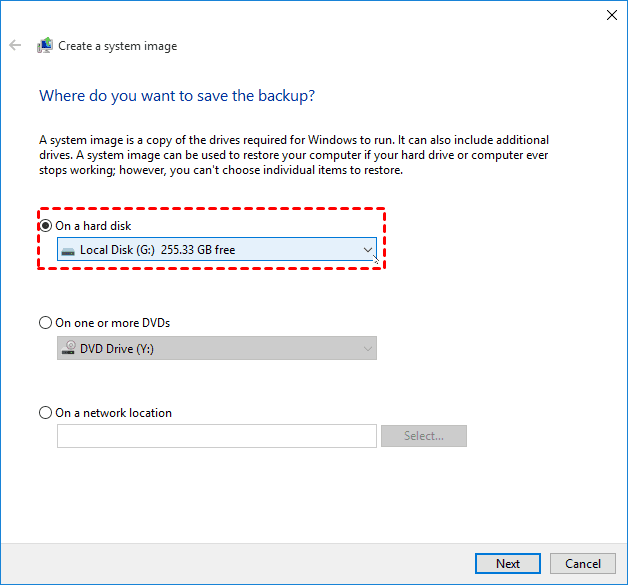Click the back arrow icon

15,46
